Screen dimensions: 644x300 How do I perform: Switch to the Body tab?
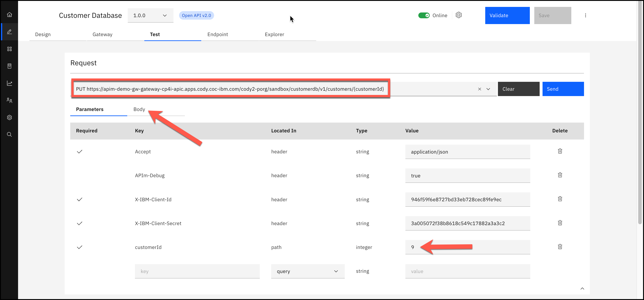coord(139,109)
